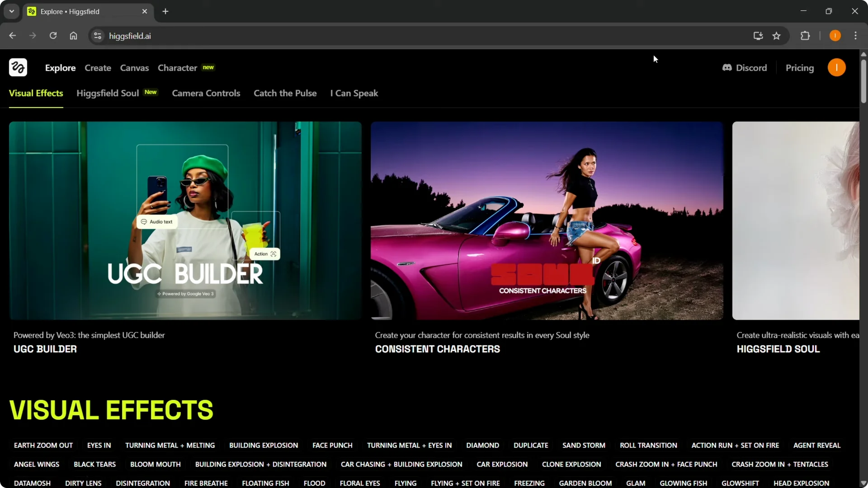Screen dimensions: 868x488
Task: Select the FACE PUNCH effect tag
Action: pos(332,445)
